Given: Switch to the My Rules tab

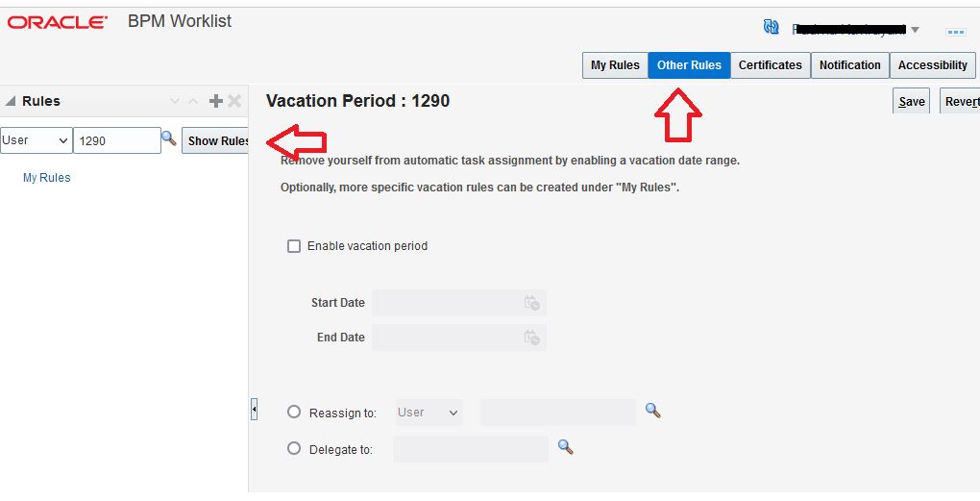Looking at the screenshot, I should click(615, 65).
